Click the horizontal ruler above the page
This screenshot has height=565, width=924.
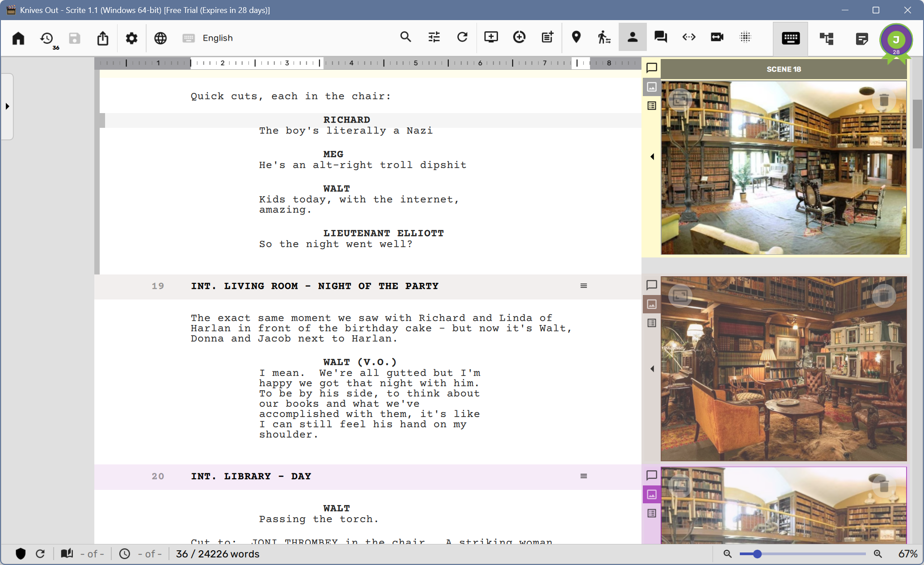click(368, 63)
